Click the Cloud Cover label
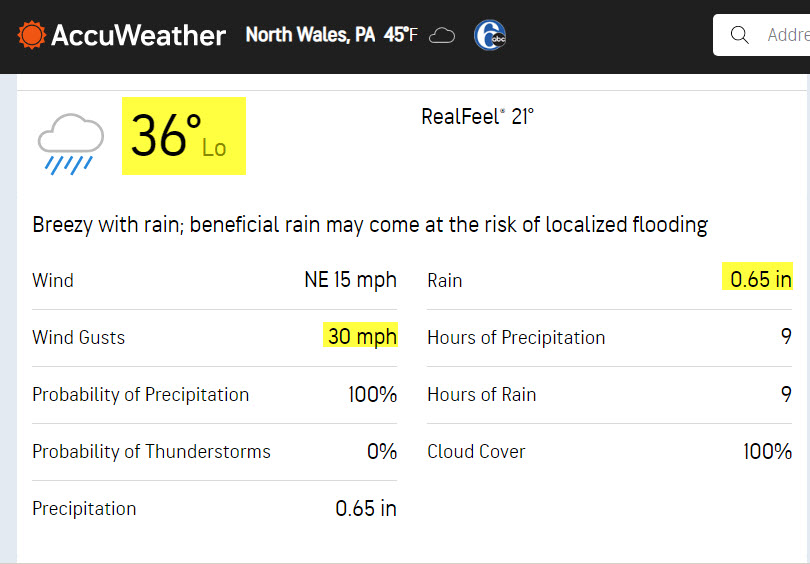810x564 pixels. 476,451
